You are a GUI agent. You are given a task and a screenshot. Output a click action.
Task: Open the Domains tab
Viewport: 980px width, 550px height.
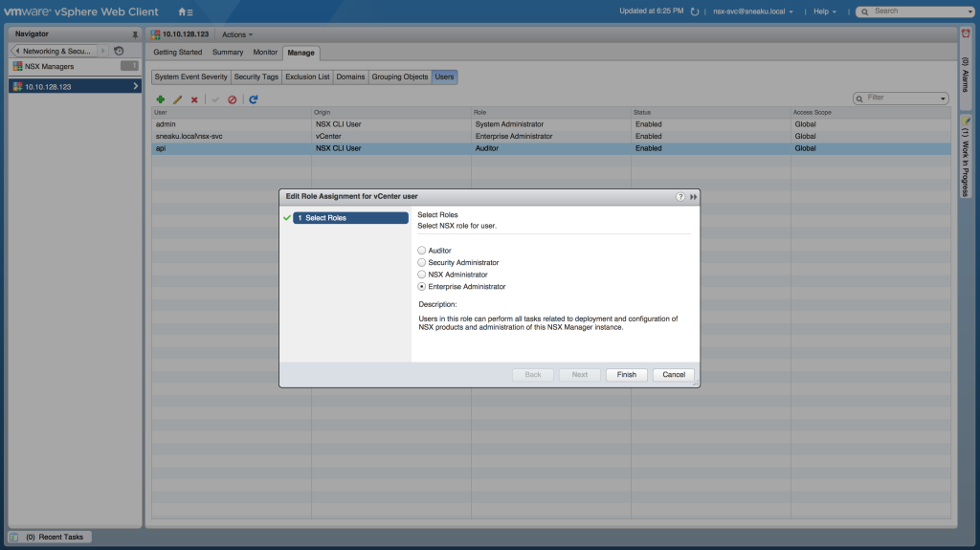(x=350, y=77)
